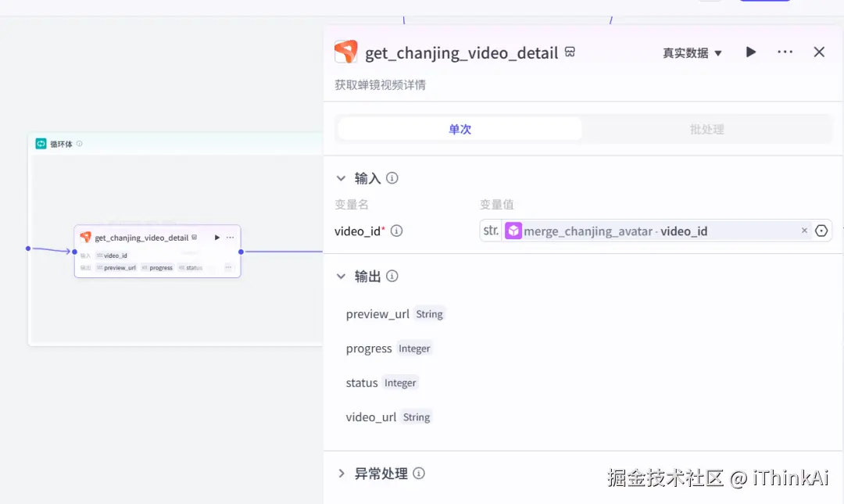The height and width of the screenshot is (504, 844).
Task: Select the get_chanjing_video_detail node on canvas
Action: pyautogui.click(x=156, y=250)
